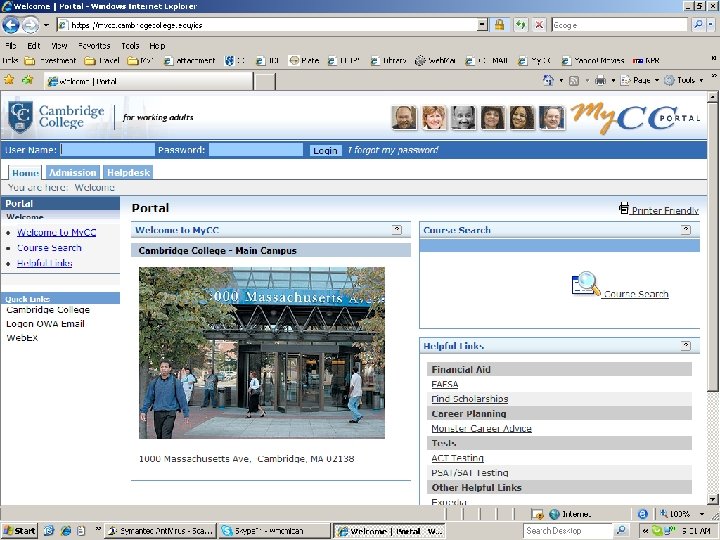This screenshot has height=540, width=720.
Task: Open the Yahoo! Movies favorite link
Action: (x=593, y=61)
